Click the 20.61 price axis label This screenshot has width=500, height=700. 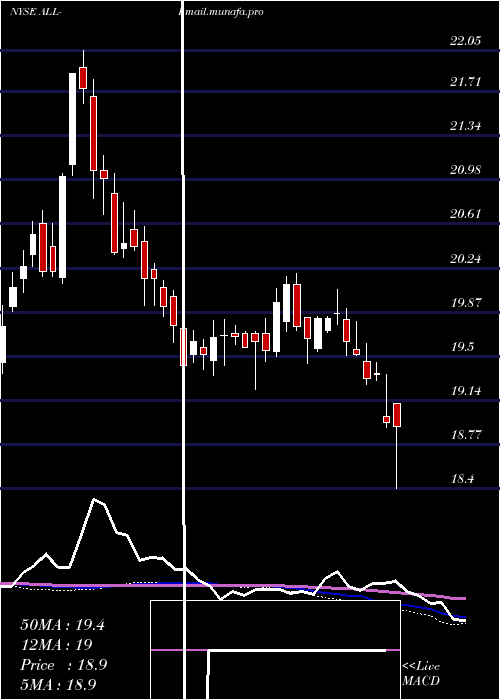click(x=466, y=213)
